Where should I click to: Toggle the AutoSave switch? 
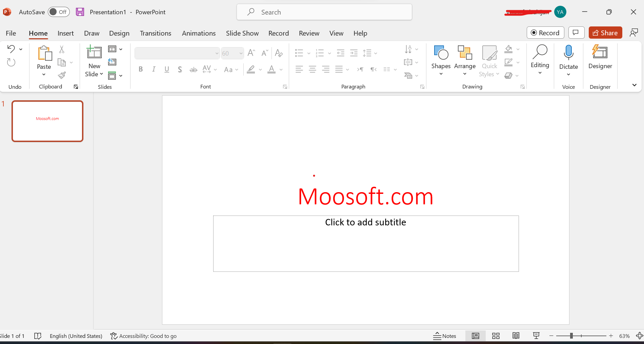[x=59, y=12]
